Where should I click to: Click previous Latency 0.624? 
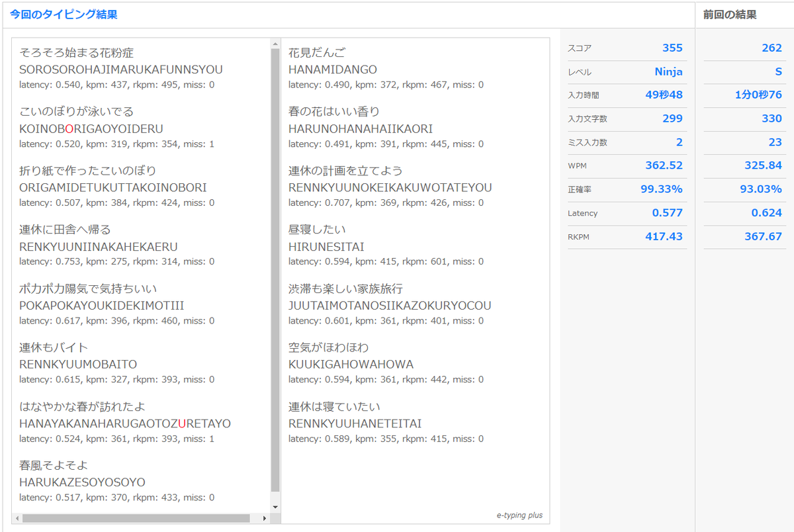click(767, 213)
